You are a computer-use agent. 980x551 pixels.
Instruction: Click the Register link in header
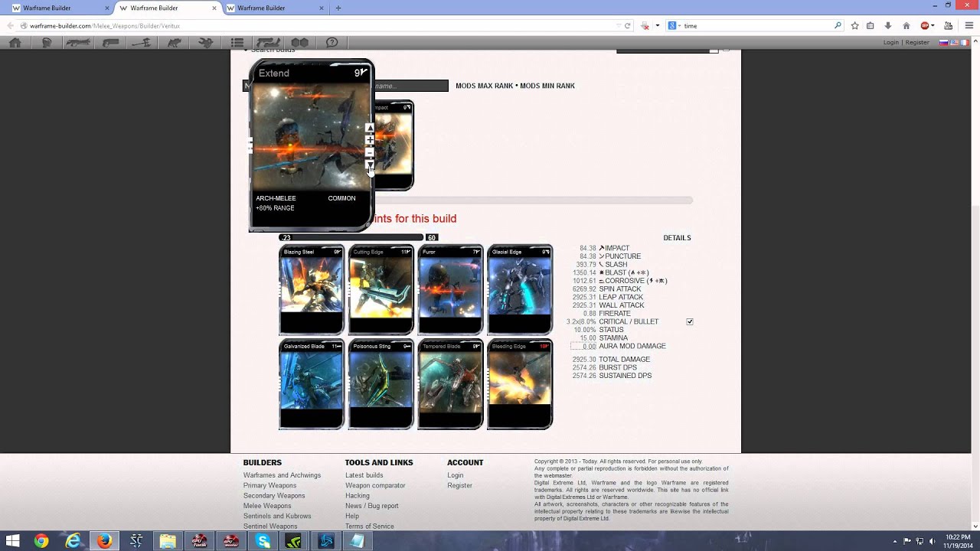pos(917,43)
